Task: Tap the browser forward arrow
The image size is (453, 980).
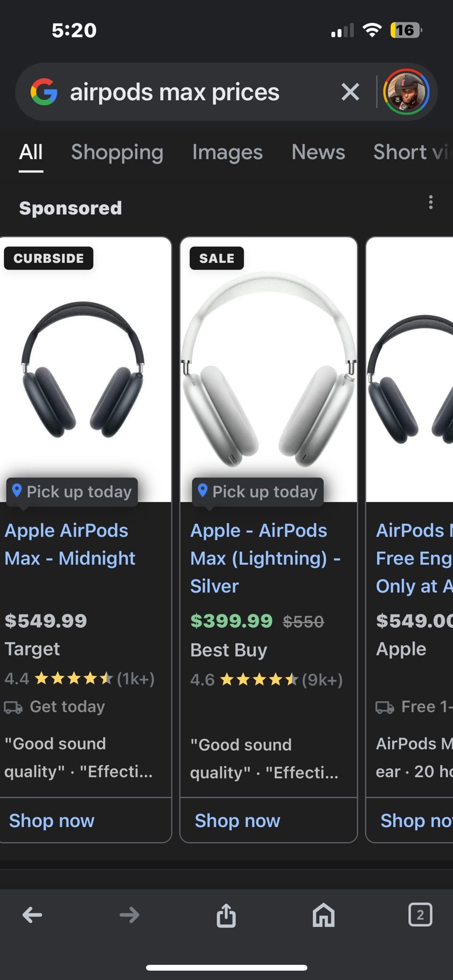Action: [129, 915]
